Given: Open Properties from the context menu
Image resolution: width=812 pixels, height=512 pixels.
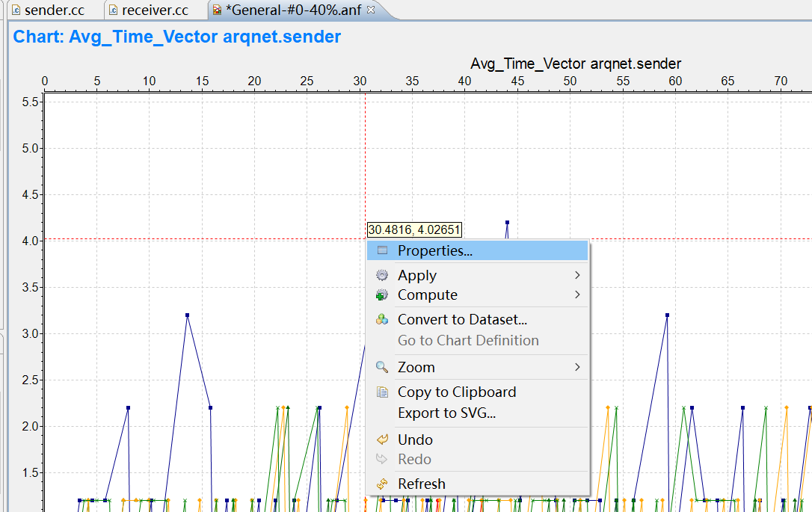Looking at the screenshot, I should click(477, 250).
